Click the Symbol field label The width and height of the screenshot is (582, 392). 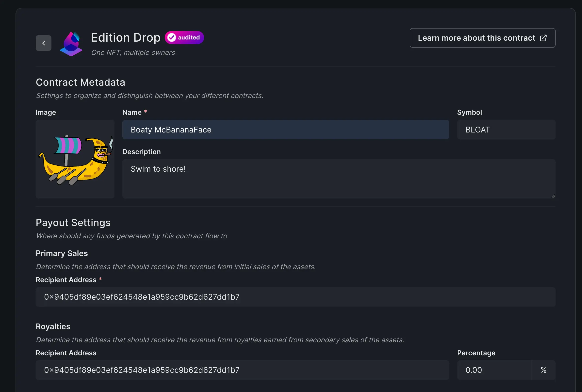click(x=469, y=112)
